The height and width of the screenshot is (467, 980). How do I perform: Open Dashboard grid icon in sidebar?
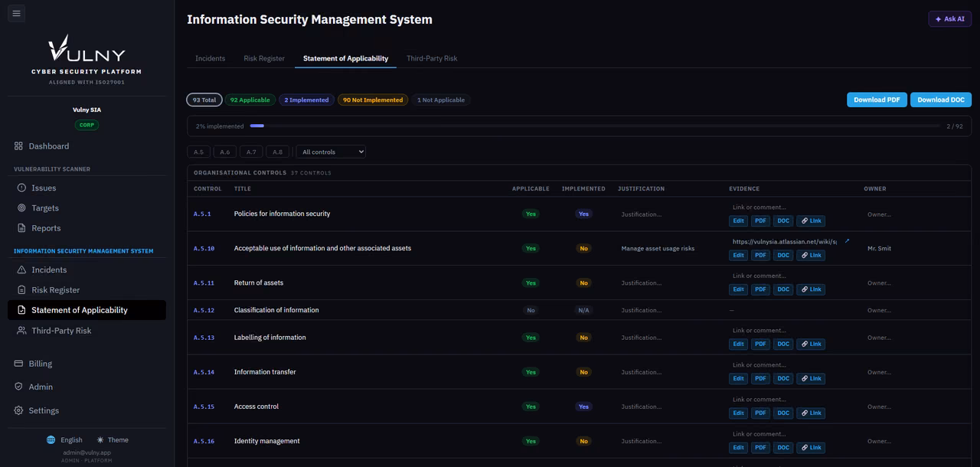[x=18, y=146]
